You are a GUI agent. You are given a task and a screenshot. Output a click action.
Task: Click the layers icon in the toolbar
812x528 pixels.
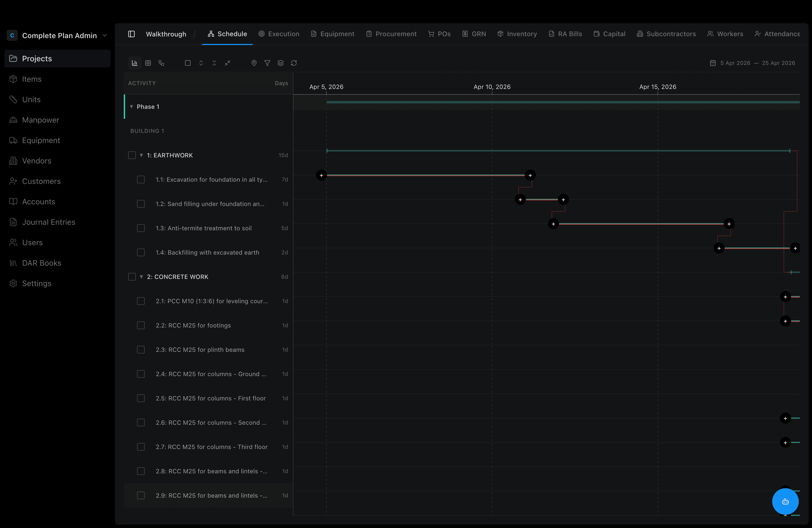click(281, 63)
